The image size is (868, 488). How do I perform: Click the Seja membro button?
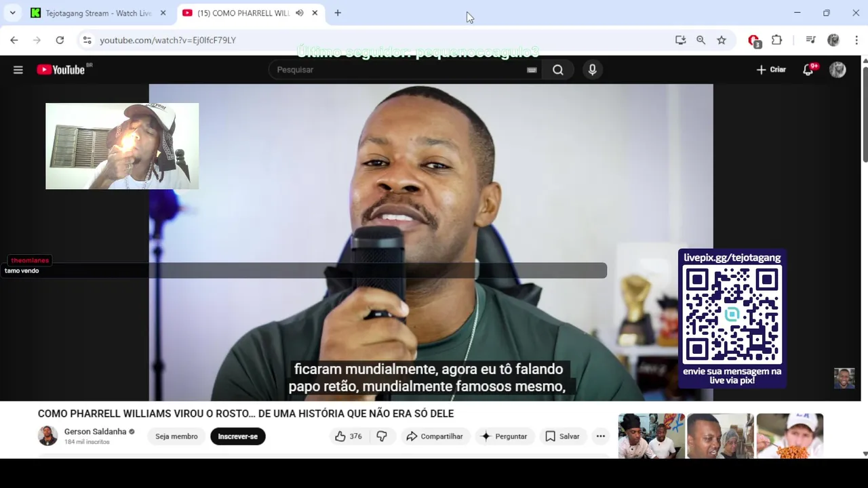click(x=176, y=436)
